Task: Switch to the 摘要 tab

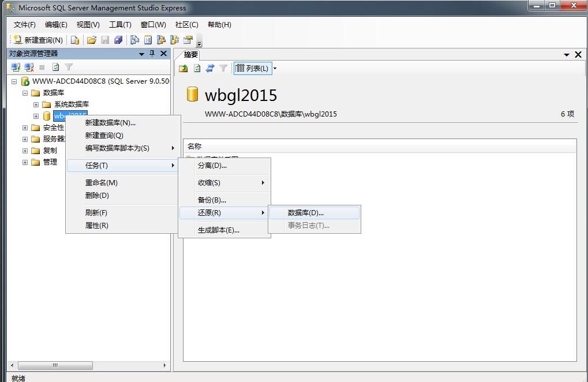Action: (x=191, y=55)
